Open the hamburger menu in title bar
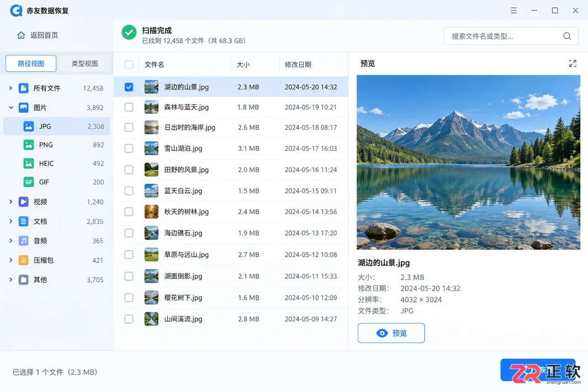 514,10
